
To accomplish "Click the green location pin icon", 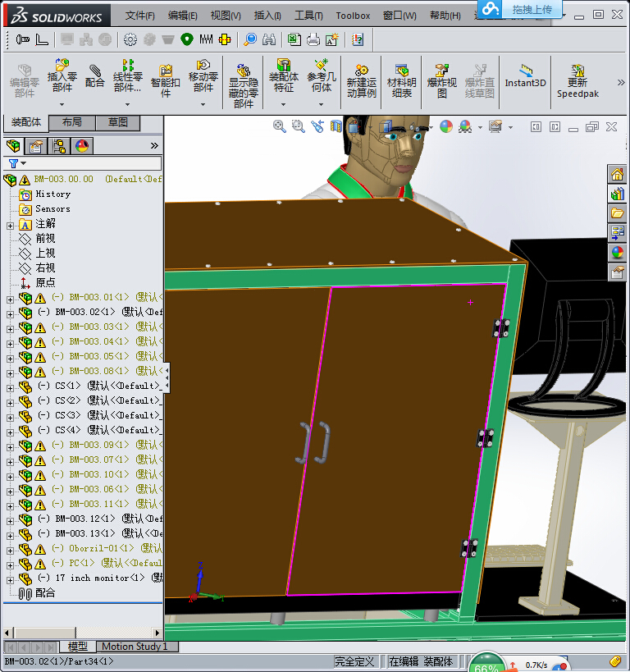I will point(187,39).
